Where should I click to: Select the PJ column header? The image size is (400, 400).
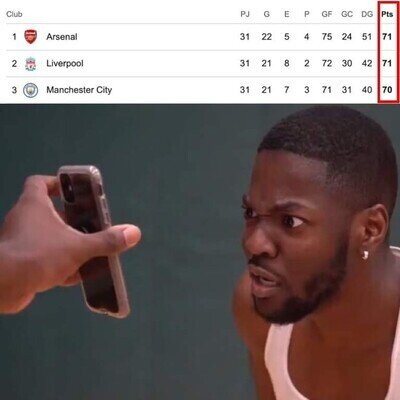pyautogui.click(x=245, y=14)
